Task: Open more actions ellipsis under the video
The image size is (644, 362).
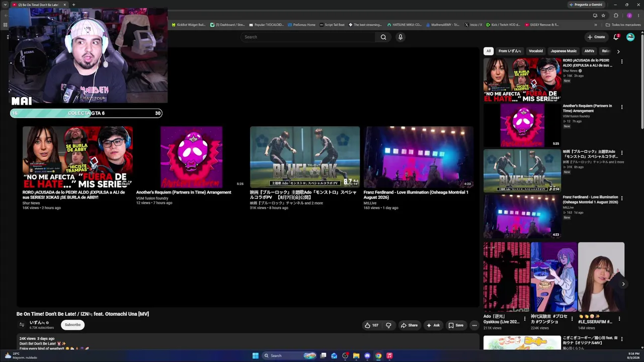Action: [x=474, y=325]
